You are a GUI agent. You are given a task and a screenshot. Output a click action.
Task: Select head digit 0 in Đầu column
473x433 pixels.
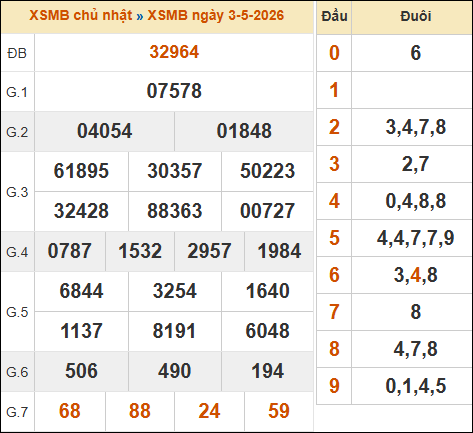[x=334, y=53]
